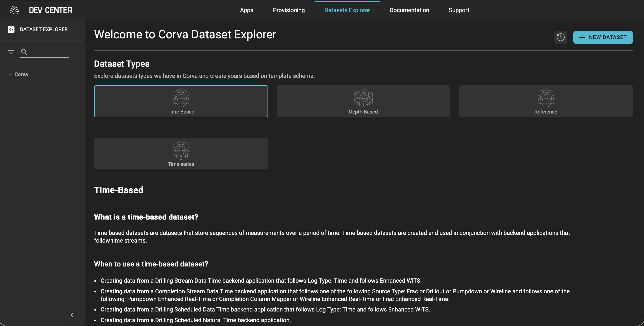The width and height of the screenshot is (644, 326).
Task: Open the dataset filter options icon
Action: (11, 52)
